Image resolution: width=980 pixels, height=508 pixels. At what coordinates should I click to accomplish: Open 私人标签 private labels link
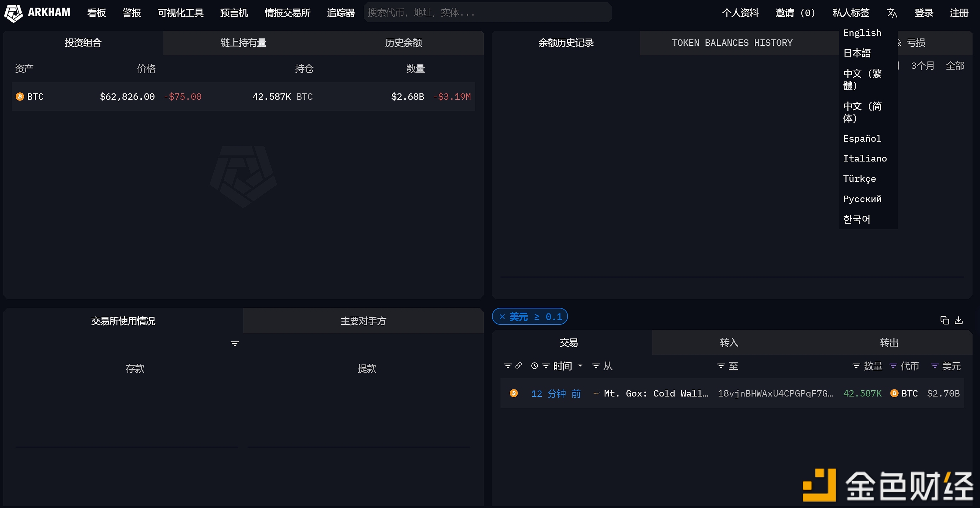[x=851, y=13]
